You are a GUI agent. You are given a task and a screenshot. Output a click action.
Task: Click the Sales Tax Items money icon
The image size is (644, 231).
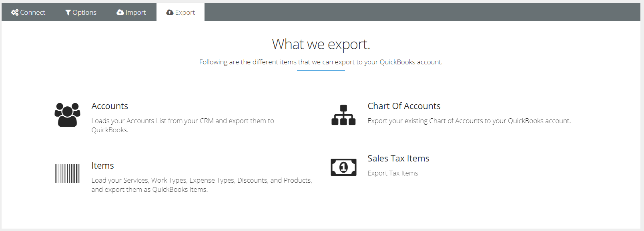pos(343,167)
